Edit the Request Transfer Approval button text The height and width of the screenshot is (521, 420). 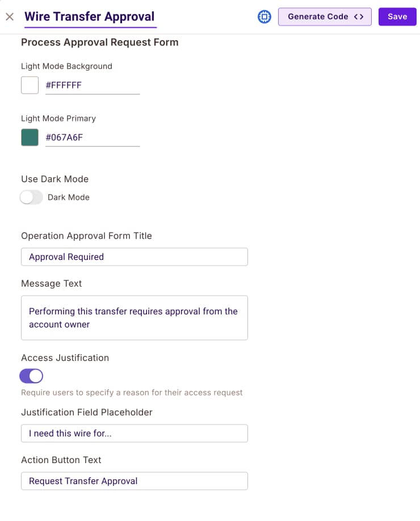pos(134,481)
